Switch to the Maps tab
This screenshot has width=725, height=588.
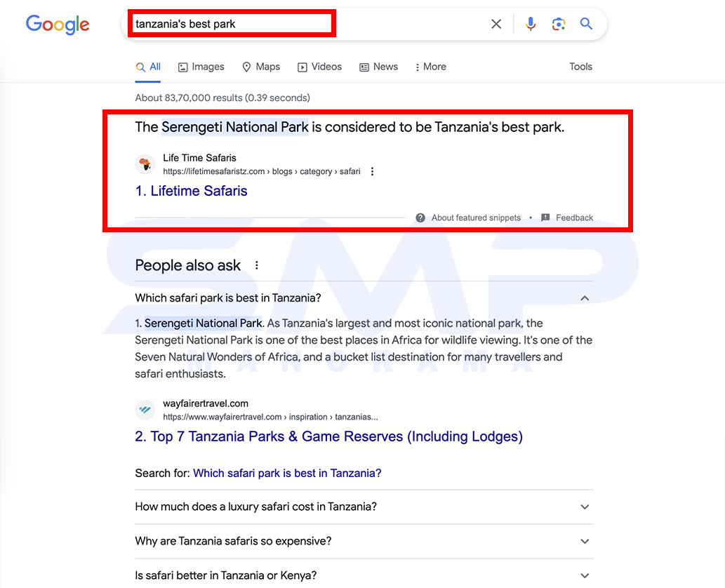click(x=261, y=67)
